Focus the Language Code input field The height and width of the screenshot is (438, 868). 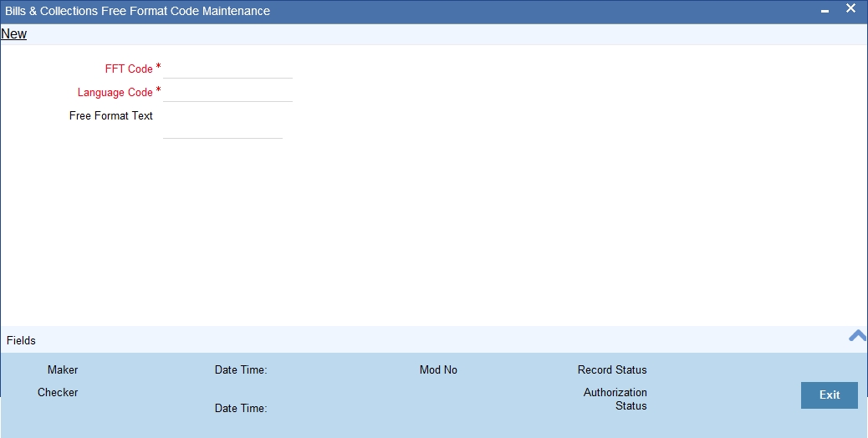tap(227, 92)
